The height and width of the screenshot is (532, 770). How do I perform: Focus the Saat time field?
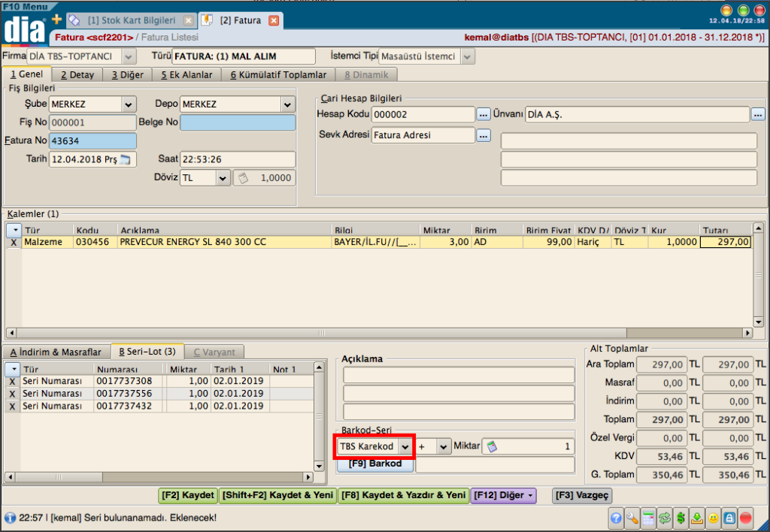[x=238, y=159]
